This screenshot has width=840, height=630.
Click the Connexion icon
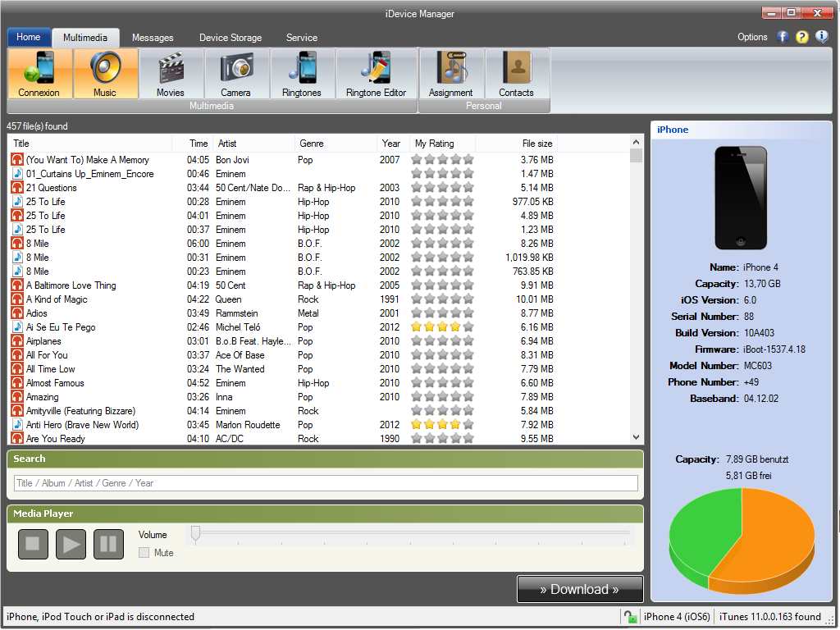pos(39,73)
